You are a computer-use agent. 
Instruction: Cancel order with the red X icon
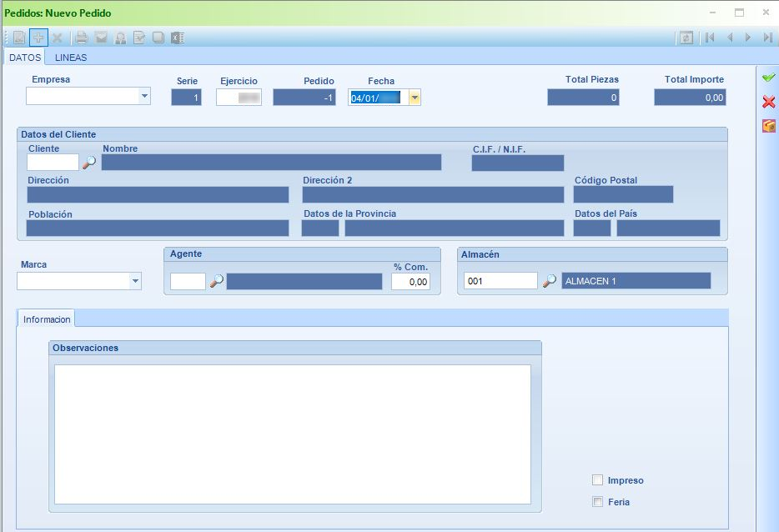(768, 102)
